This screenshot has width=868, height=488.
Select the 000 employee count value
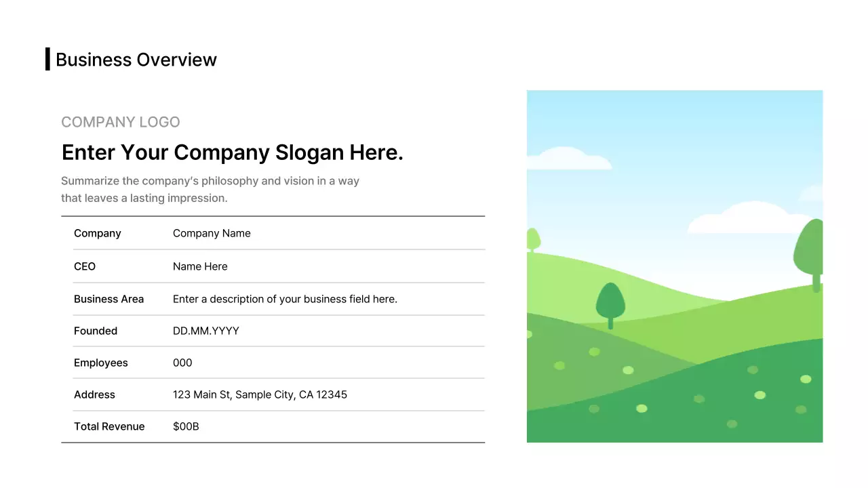click(182, 363)
